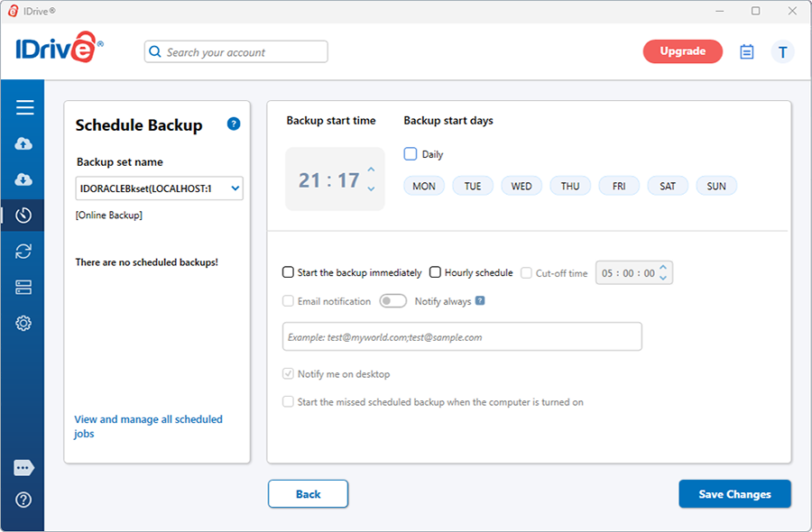Open the Server Backup sidebar icon

(x=24, y=288)
